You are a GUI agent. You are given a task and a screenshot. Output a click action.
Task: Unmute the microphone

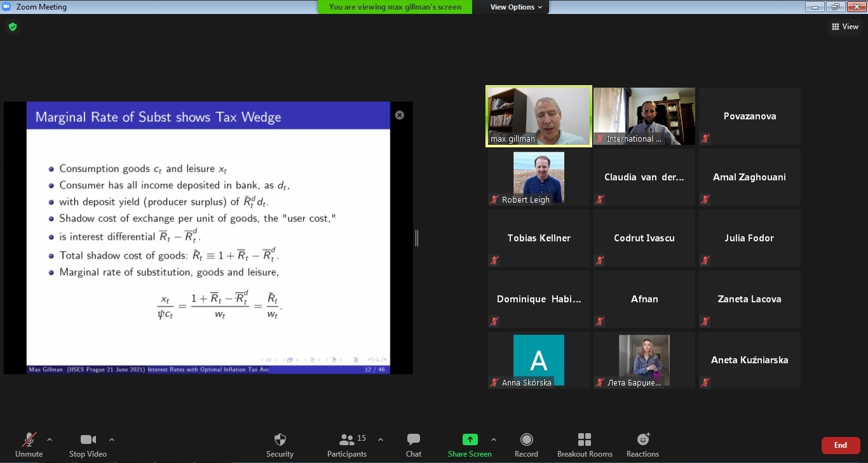[x=29, y=445]
